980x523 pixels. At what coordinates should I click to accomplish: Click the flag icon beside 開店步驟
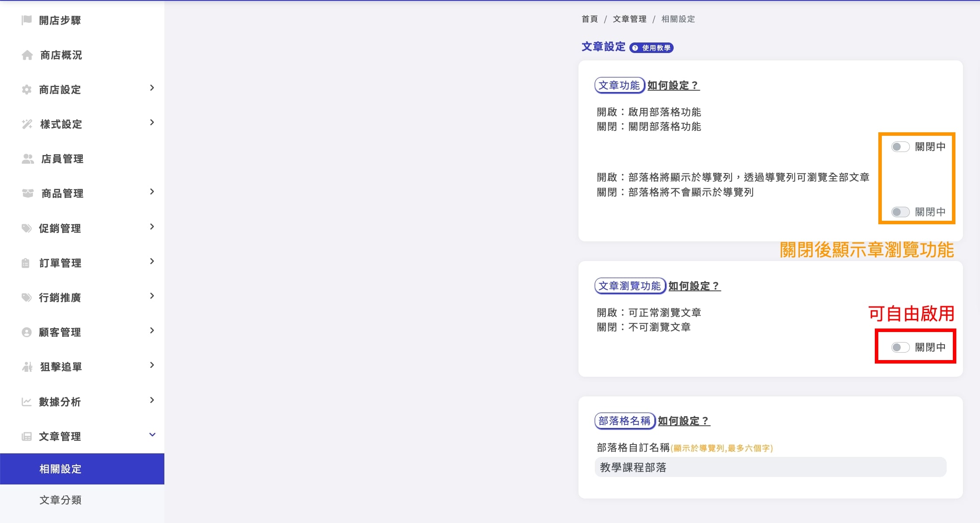coord(27,20)
